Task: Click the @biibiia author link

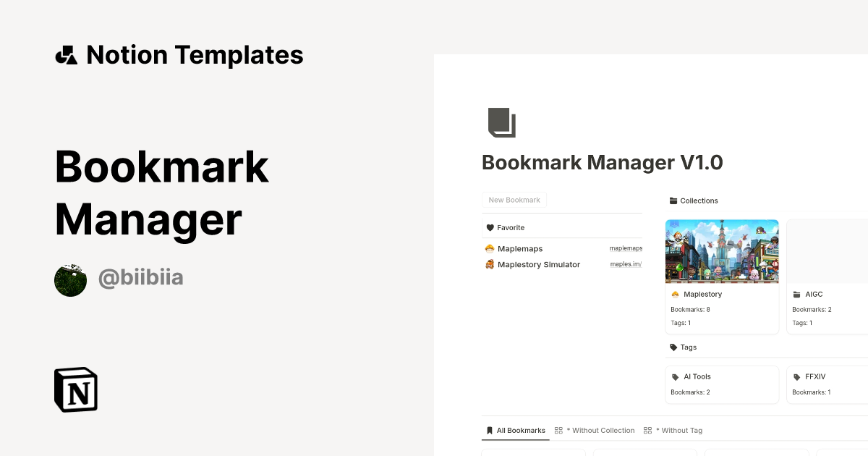Action: tap(140, 278)
